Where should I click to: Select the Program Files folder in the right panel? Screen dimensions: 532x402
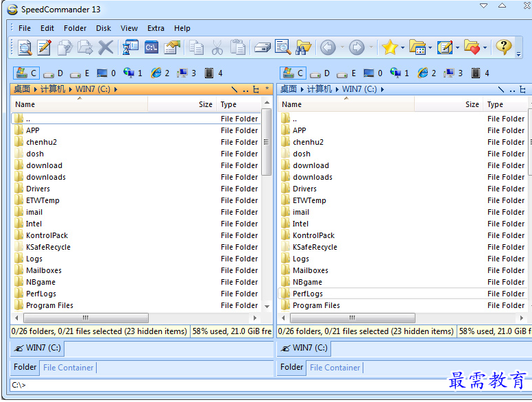404,305
